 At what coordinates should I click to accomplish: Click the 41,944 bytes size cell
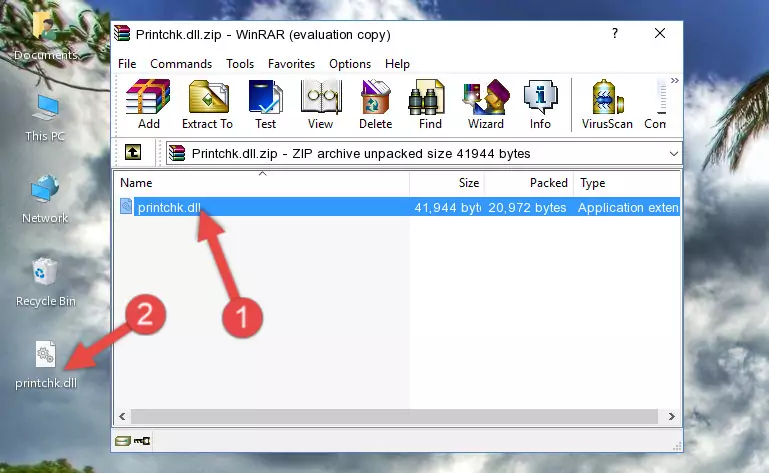[x=447, y=208]
